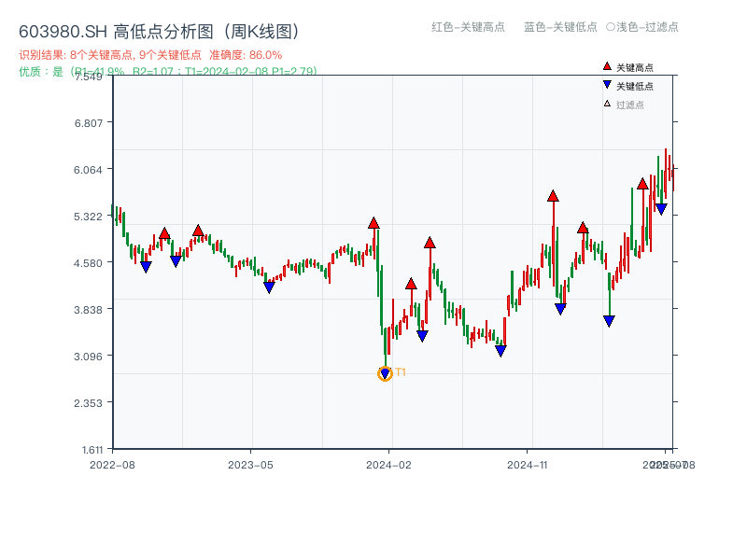
Task: Toggle the 蓝色-关键低点 header label
Action: pos(560,27)
